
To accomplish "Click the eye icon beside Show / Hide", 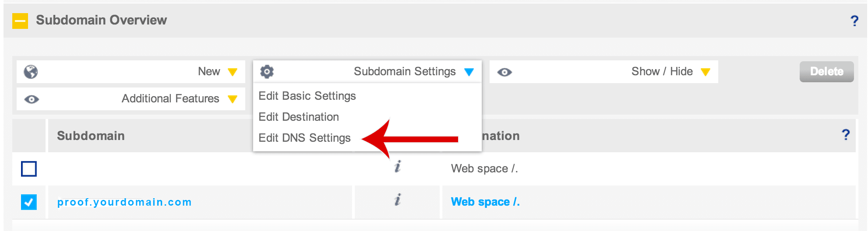I will click(505, 72).
